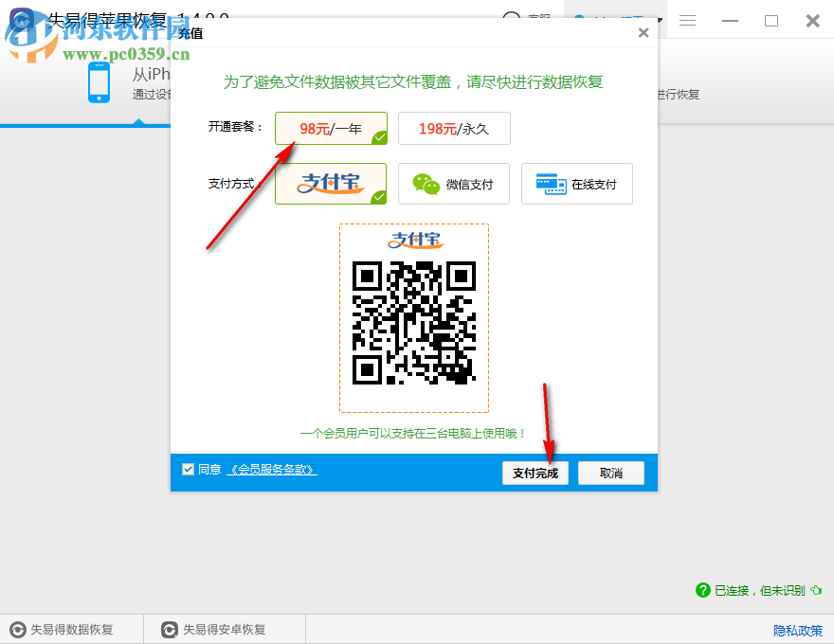Viewport: 834px width, 644px height.
Task: Select the 失易得安卓恢复 bottom tab
Action: coord(223,628)
